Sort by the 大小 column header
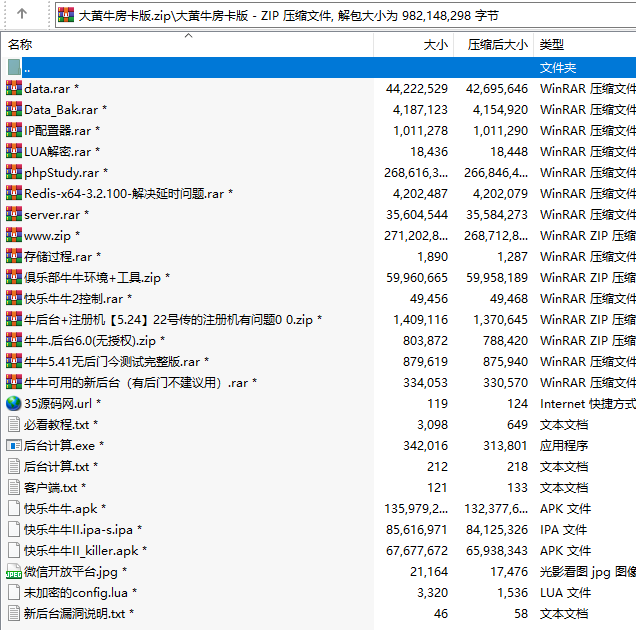This screenshot has width=636, height=630. coord(413,45)
